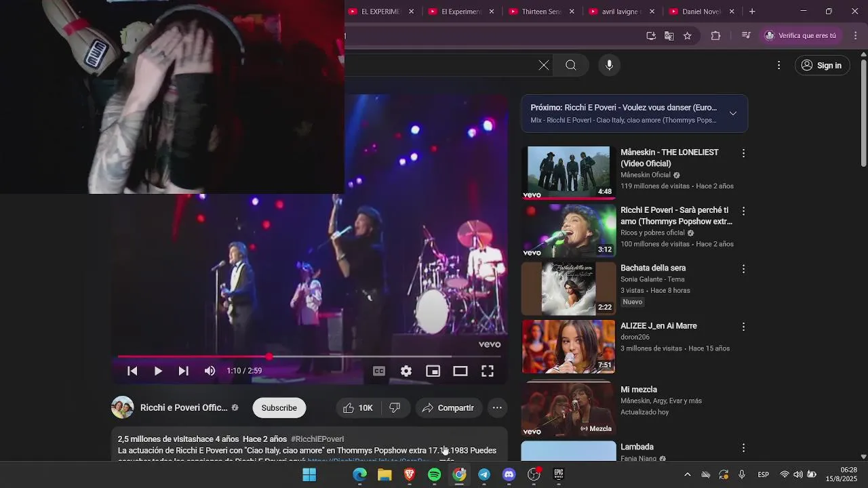Switch to Thirteen Sens browser tab
868x488 pixels.
(541, 12)
